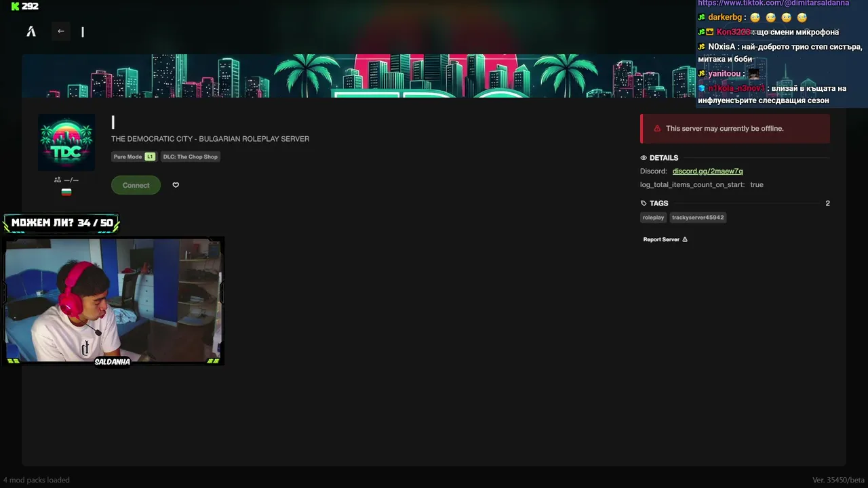Click the DLC: The Chop Shop badge
This screenshot has height=488, width=868.
pos(190,157)
